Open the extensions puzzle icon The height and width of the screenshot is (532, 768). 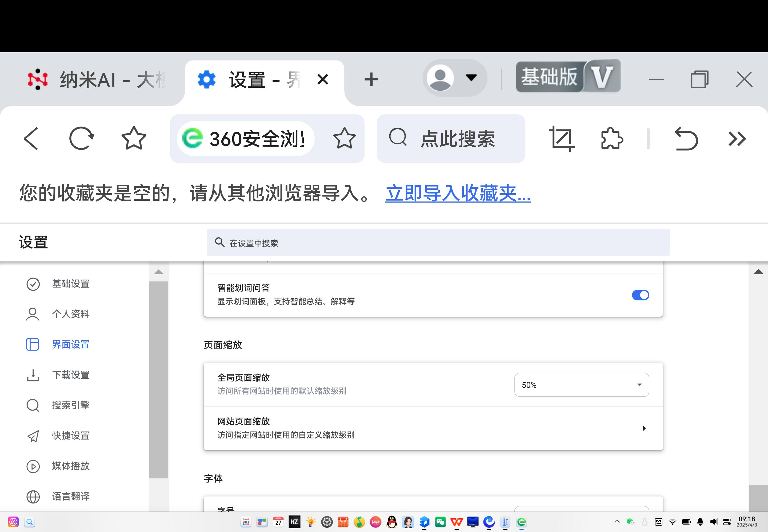pos(611,138)
